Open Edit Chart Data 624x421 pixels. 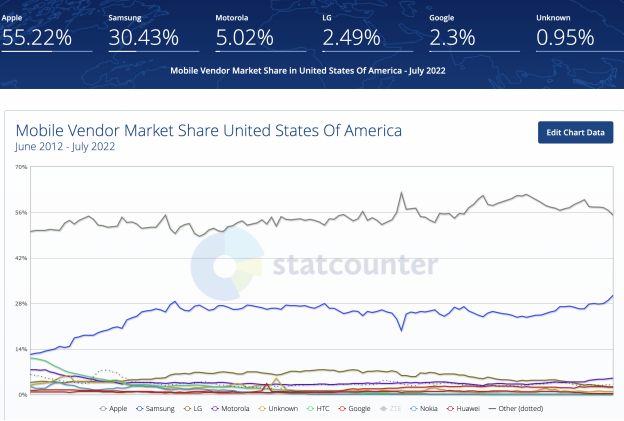tap(575, 133)
